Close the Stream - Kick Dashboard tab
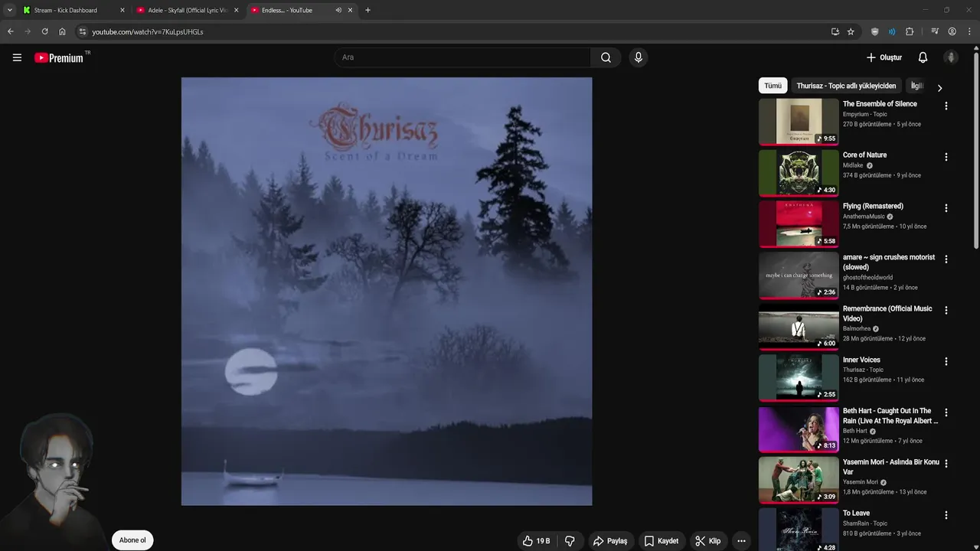Screen dimensions: 980x551 click(x=122, y=10)
